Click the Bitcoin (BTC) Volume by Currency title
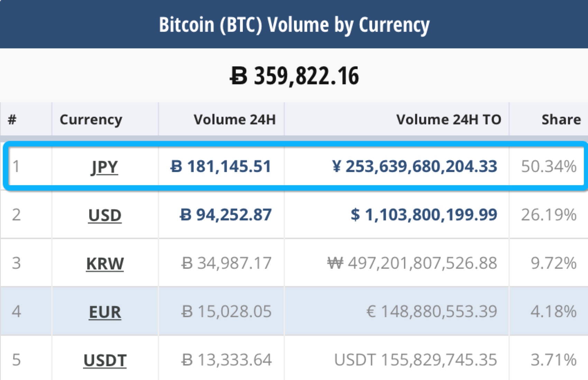 [x=294, y=25]
